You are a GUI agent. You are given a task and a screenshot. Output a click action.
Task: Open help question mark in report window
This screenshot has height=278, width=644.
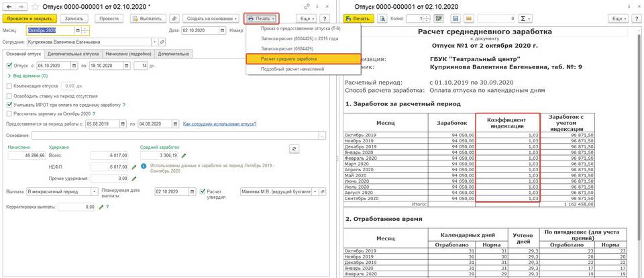pos(636,19)
